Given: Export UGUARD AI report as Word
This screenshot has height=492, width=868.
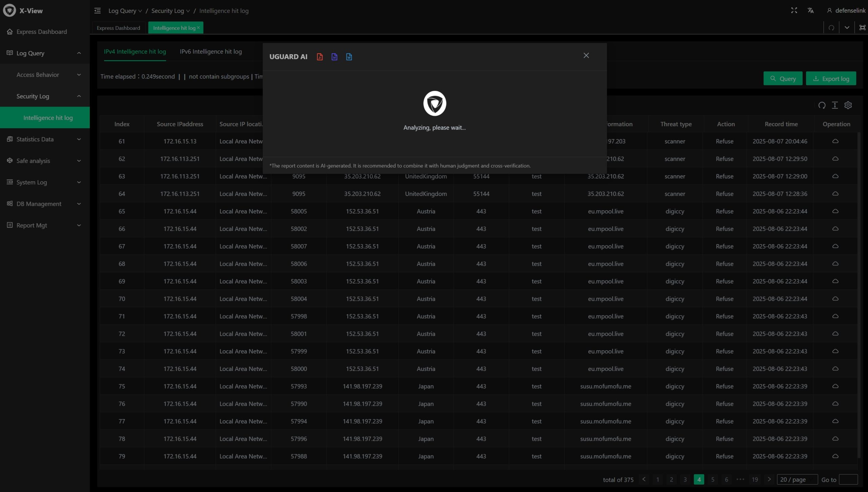Looking at the screenshot, I should coord(349,57).
